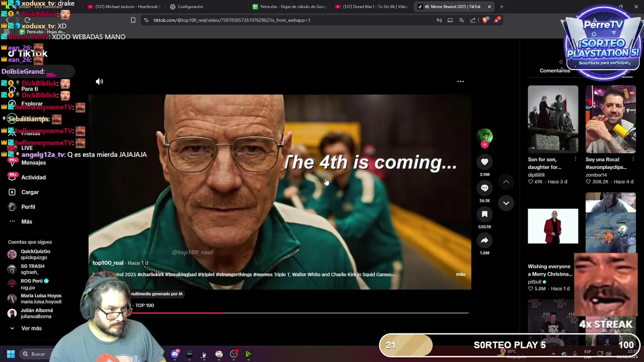Viewport: 644px width, 362px height.
Task: Open the Windows Start menu
Action: (x=11, y=354)
